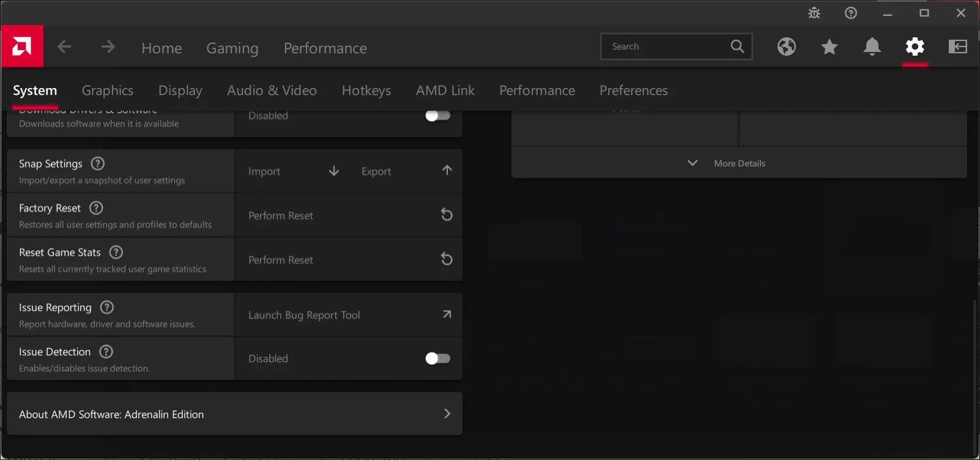Switch to the Graphics tab

[108, 91]
